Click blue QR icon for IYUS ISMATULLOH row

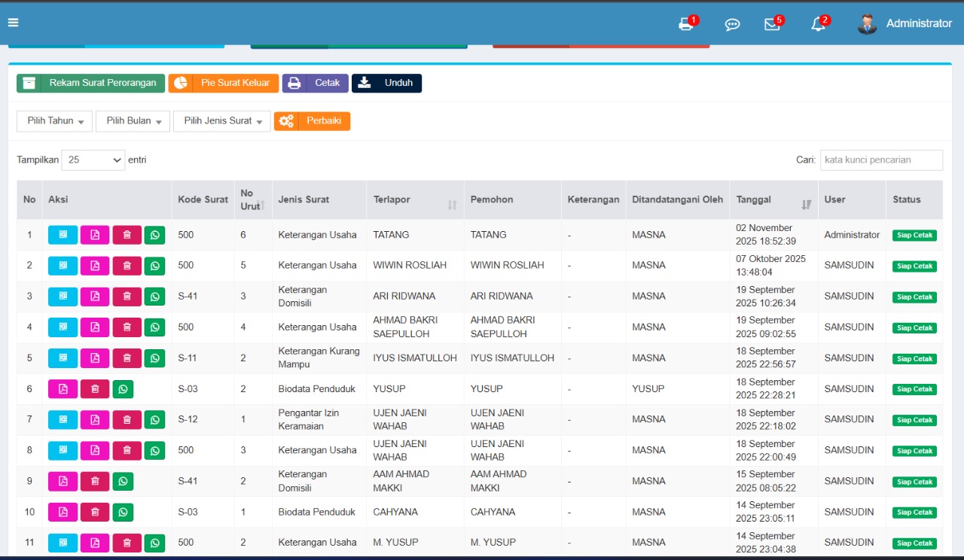coord(63,358)
